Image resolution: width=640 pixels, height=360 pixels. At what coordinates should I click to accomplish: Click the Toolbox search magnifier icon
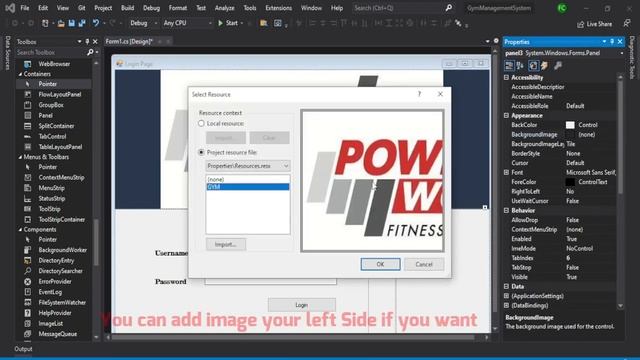90,52
